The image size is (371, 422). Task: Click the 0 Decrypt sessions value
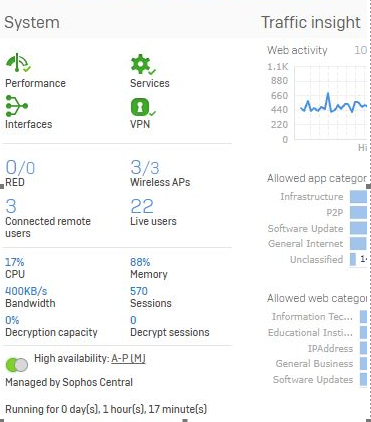pyautogui.click(x=133, y=320)
